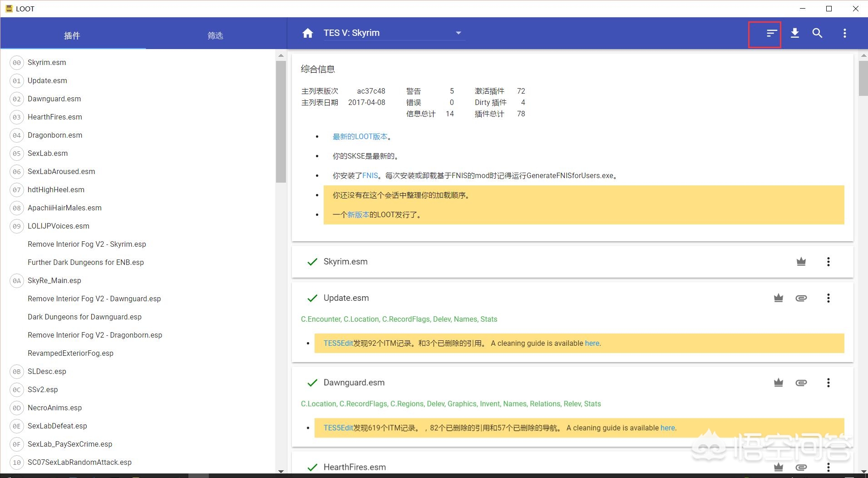Select SLDesc.esp in plugin list
This screenshot has width=868, height=478.
47,371
